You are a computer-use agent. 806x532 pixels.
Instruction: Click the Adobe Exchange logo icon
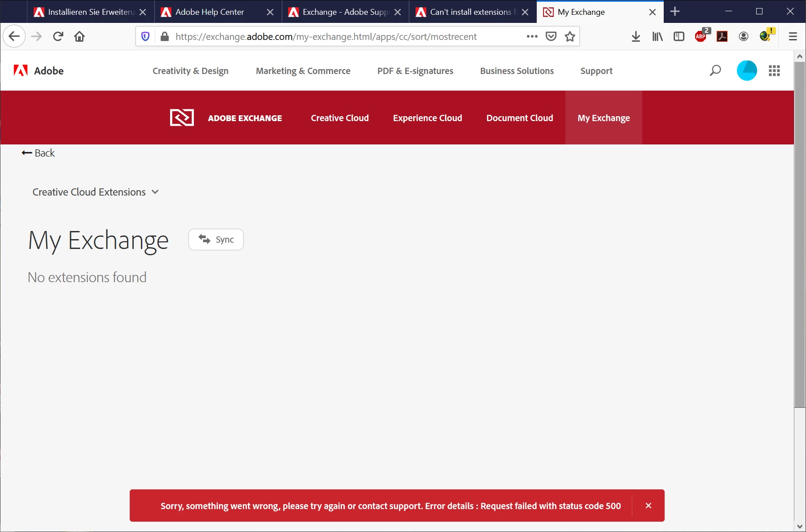(x=182, y=118)
